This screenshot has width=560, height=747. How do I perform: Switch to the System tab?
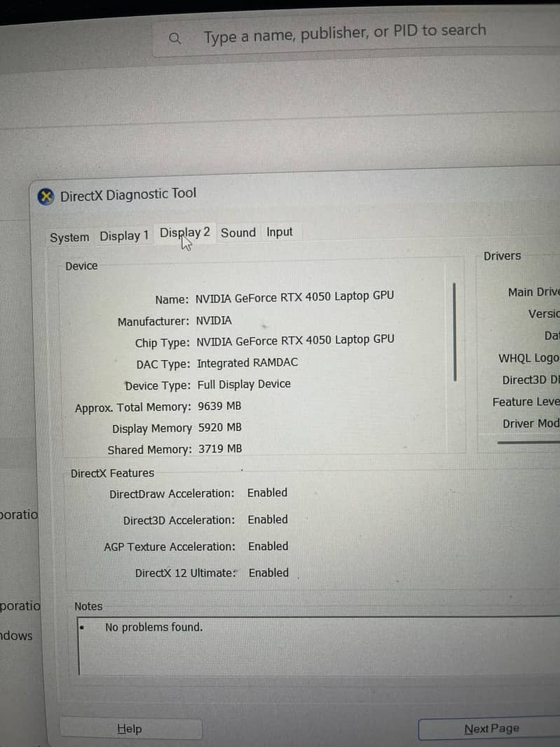tap(69, 238)
